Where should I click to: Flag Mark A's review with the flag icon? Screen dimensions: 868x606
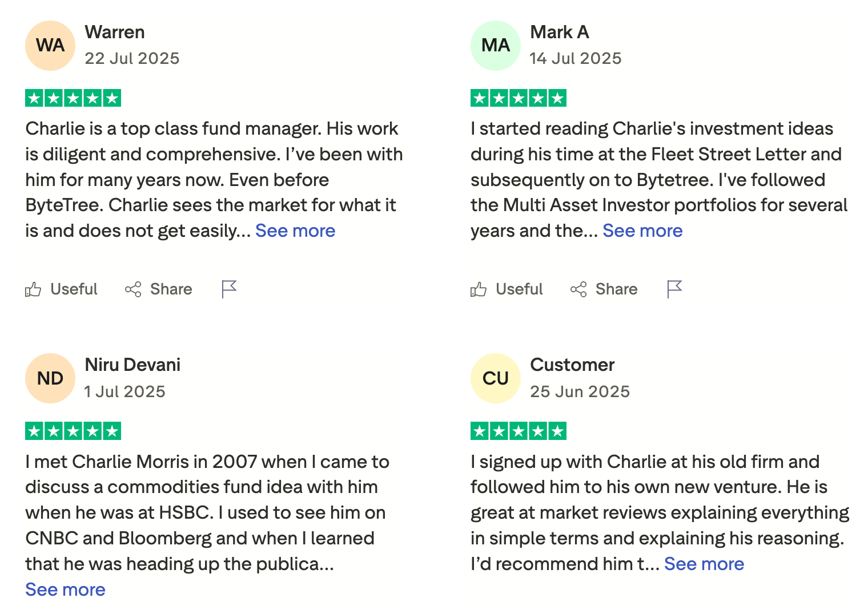[674, 289]
